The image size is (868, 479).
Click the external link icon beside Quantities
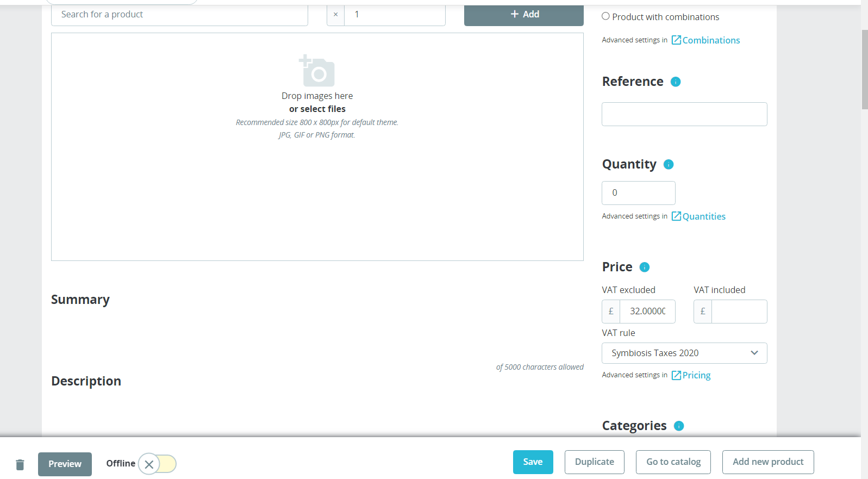tap(676, 216)
